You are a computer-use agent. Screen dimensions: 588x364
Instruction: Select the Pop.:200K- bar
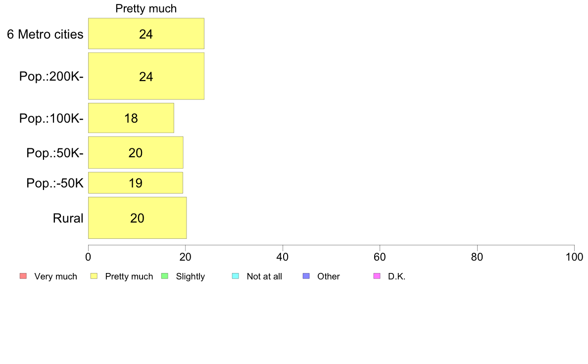click(x=146, y=76)
